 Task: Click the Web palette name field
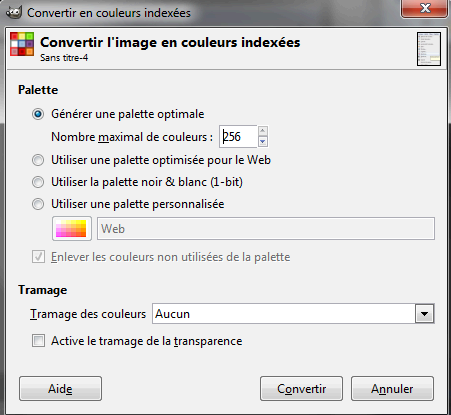pos(266,229)
